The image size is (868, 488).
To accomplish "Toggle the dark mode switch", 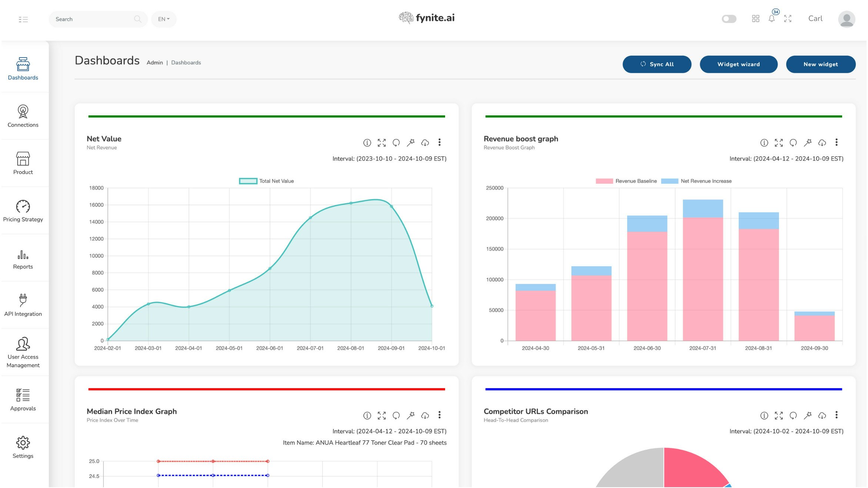I will click(x=729, y=19).
